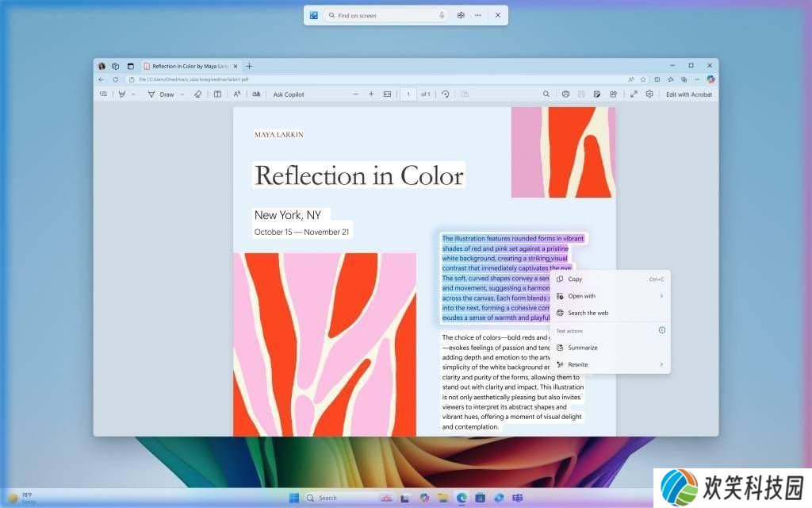Open the Edge profile avatar
The image size is (812, 508).
[102, 66]
